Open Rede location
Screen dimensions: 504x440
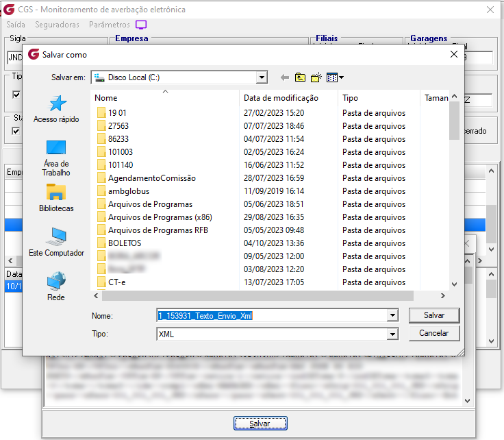tap(56, 286)
